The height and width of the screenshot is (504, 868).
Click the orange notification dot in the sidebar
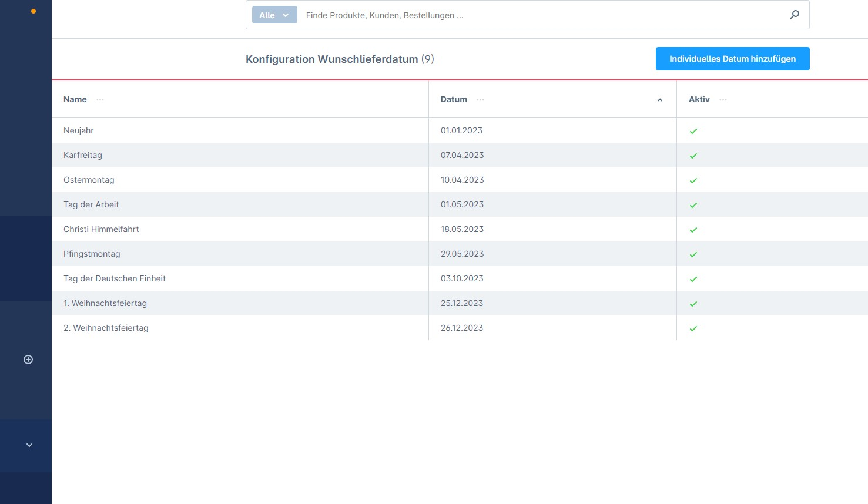tap(33, 11)
